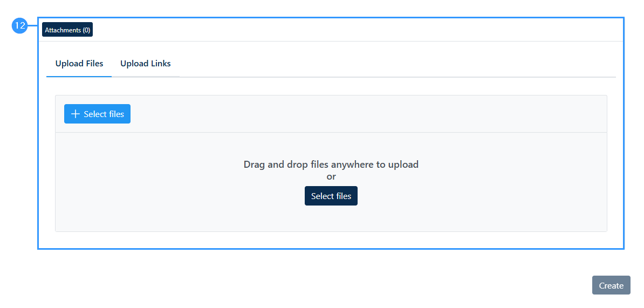Click the plus icon on the blue button
Viewport: 644px width, 308px height.
coord(75,114)
